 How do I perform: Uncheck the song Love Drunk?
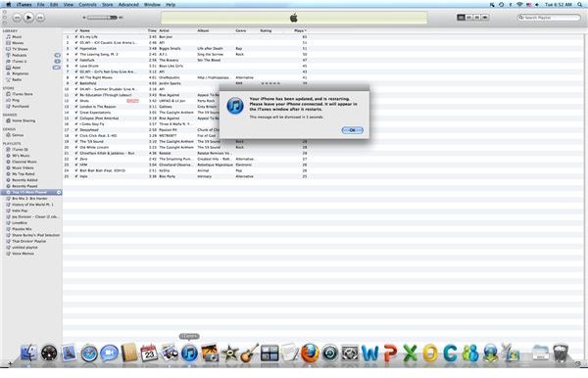(76, 66)
